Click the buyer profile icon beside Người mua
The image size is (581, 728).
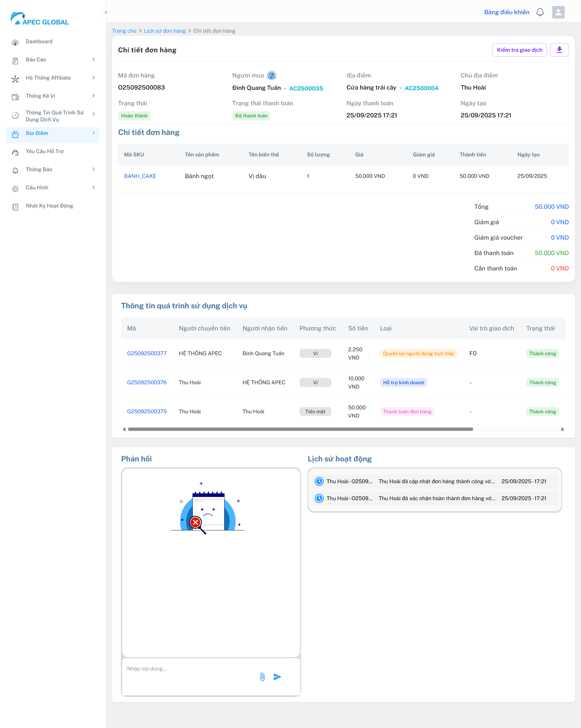[271, 76]
